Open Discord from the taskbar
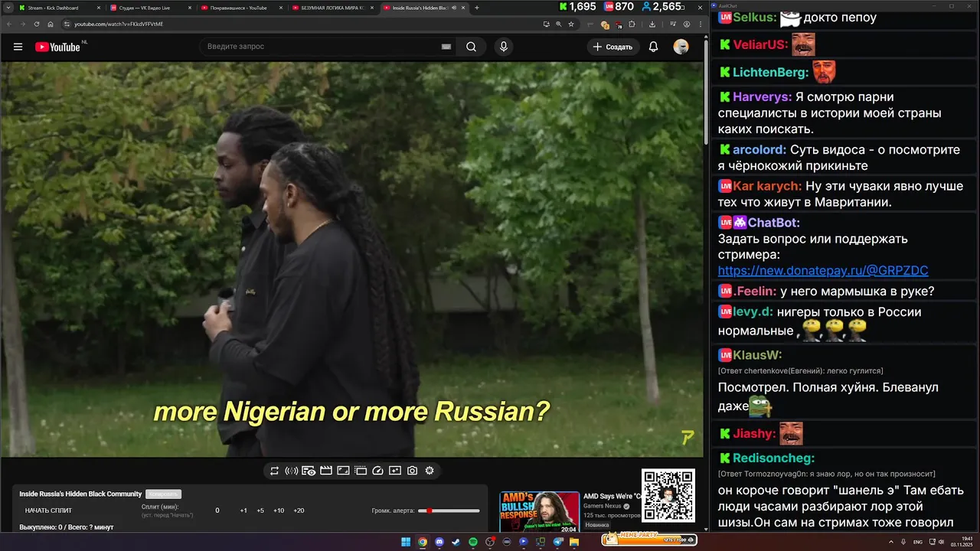980x551 pixels. click(x=439, y=542)
